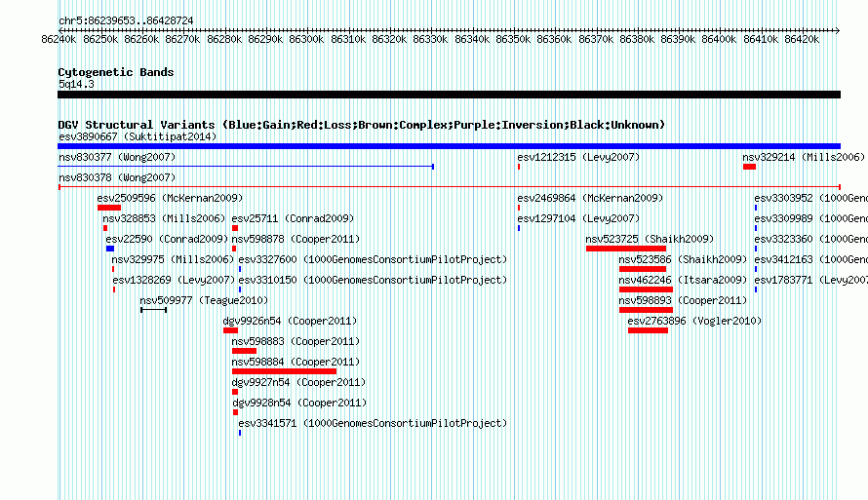868x500 pixels.
Task: Click the red bar under nsv598893
Action: (x=646, y=310)
